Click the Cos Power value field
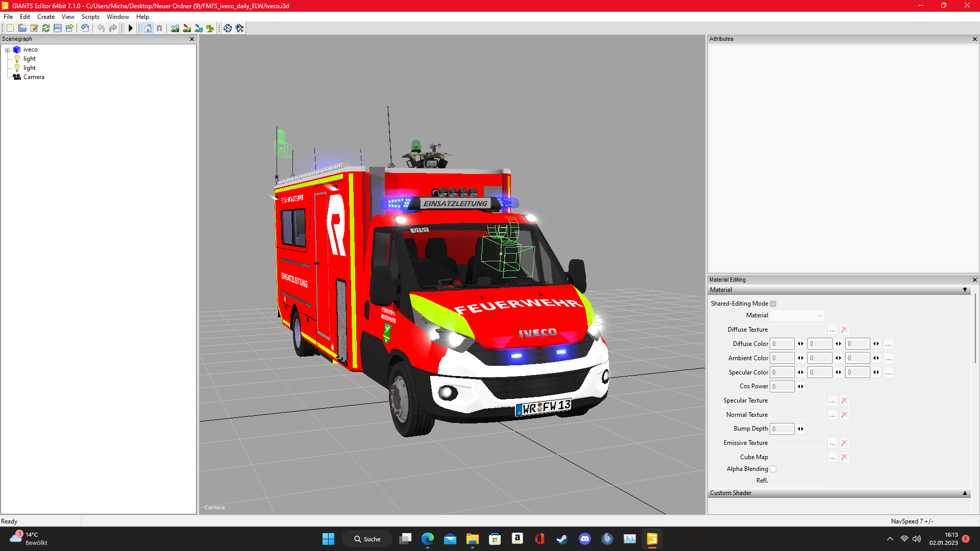The image size is (980, 551). pyautogui.click(x=782, y=386)
